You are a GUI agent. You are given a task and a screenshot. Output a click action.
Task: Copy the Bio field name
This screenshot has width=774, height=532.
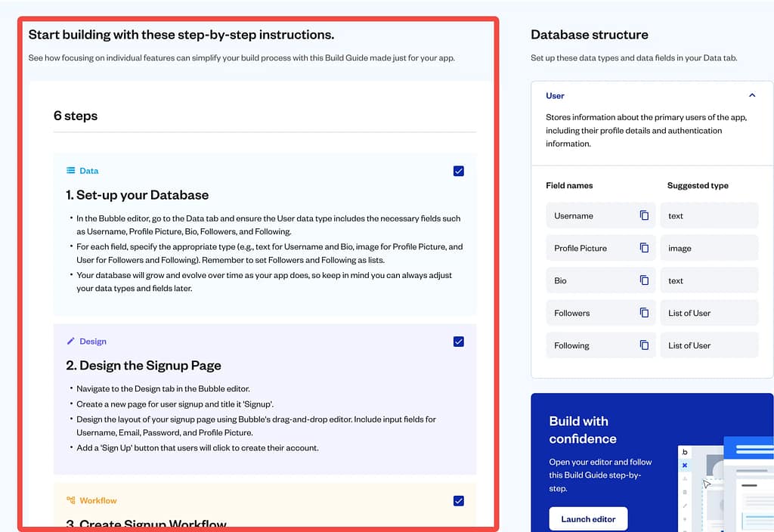click(x=644, y=280)
